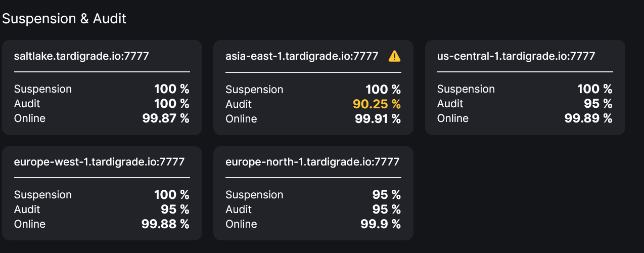This screenshot has height=253, width=644.
Task: Click the 95 % audit score for us-central-1
Action: pos(597,104)
